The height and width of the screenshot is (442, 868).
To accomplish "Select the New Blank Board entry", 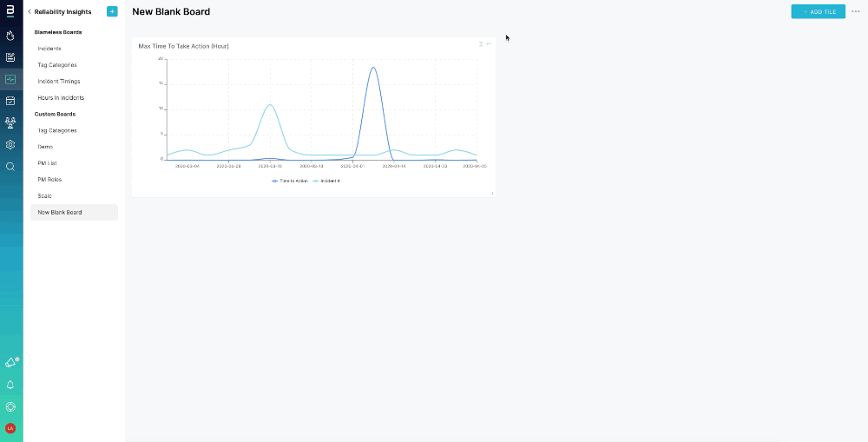I will tap(74, 212).
